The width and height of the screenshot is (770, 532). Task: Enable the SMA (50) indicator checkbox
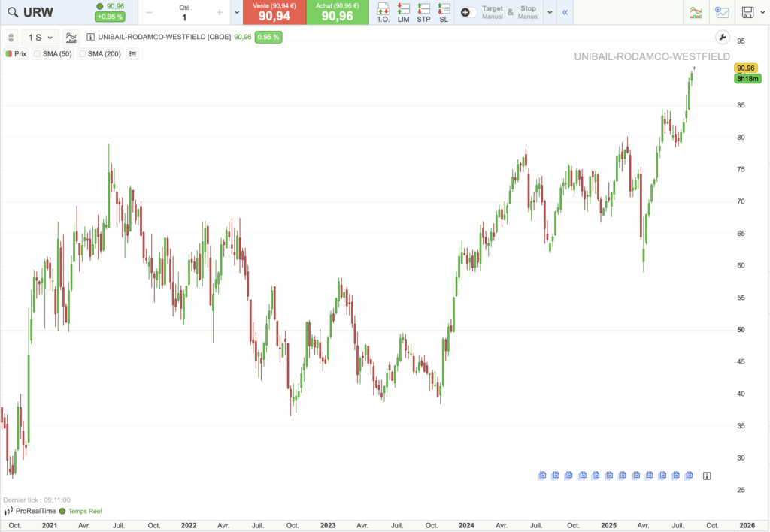point(38,53)
